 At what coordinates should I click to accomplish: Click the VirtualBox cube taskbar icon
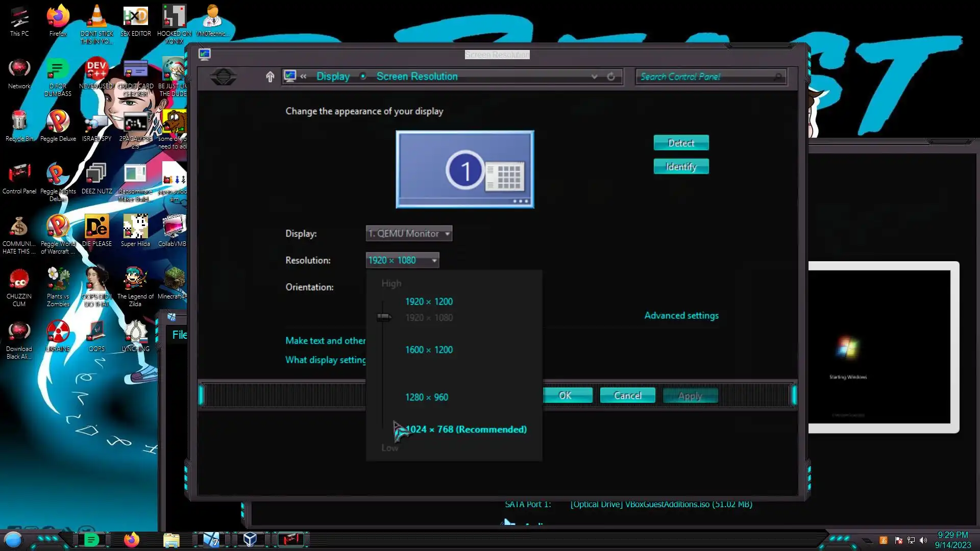click(250, 539)
